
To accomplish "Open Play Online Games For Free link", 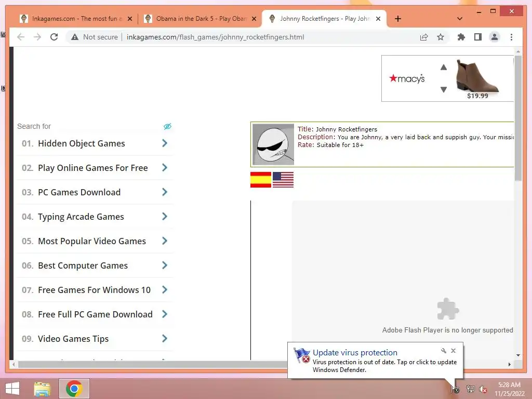I will 93,168.
